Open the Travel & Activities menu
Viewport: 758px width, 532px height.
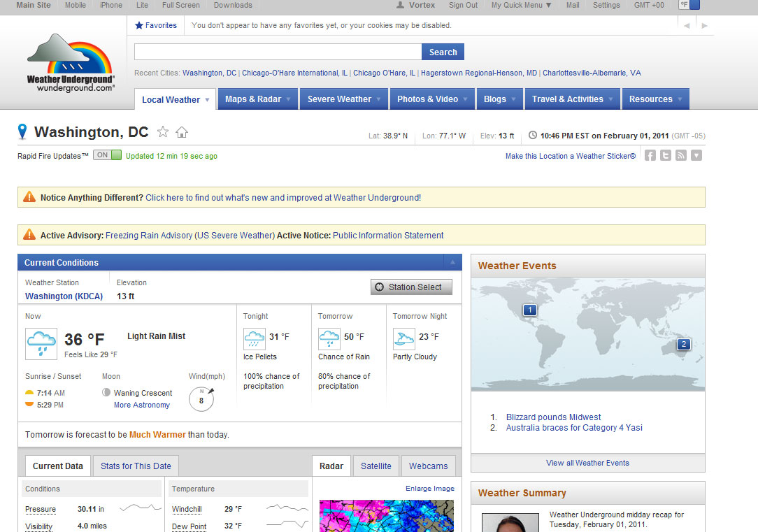pos(573,99)
